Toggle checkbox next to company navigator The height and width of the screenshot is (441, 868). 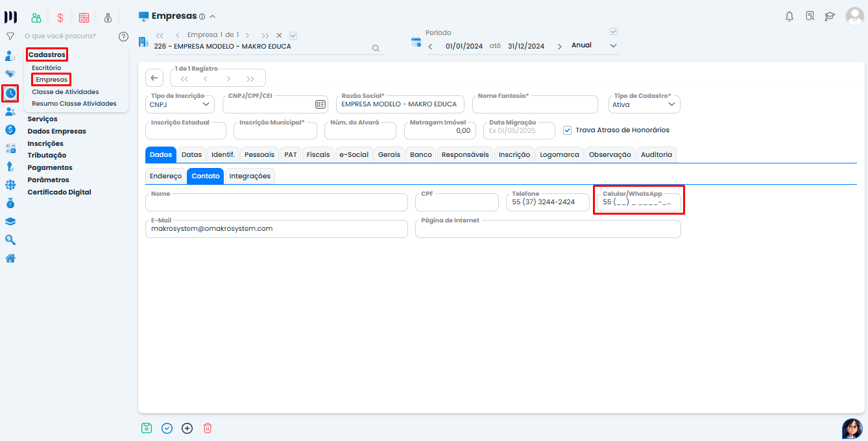click(293, 35)
